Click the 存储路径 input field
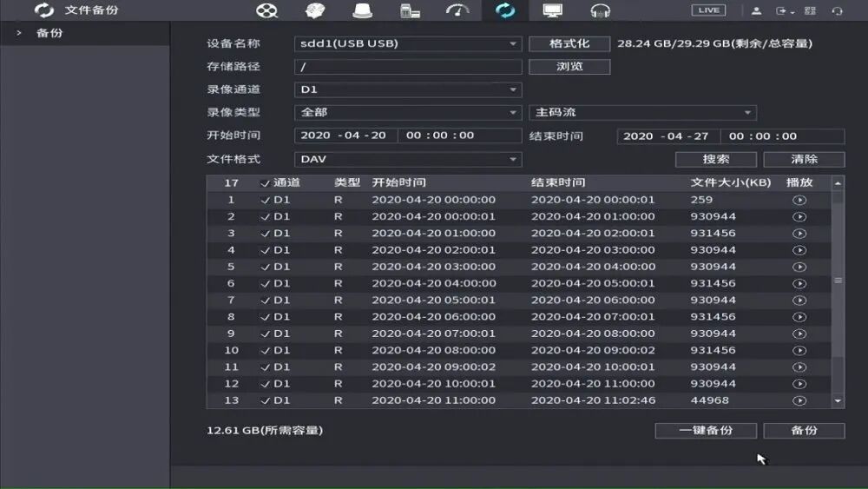This screenshot has width=868, height=489. point(408,67)
